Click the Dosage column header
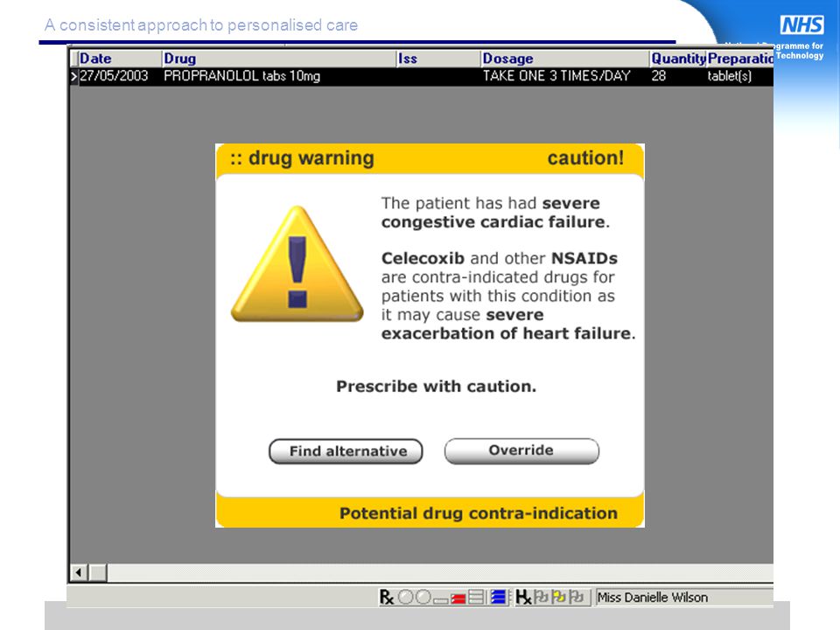The width and height of the screenshot is (840, 630). [564, 59]
